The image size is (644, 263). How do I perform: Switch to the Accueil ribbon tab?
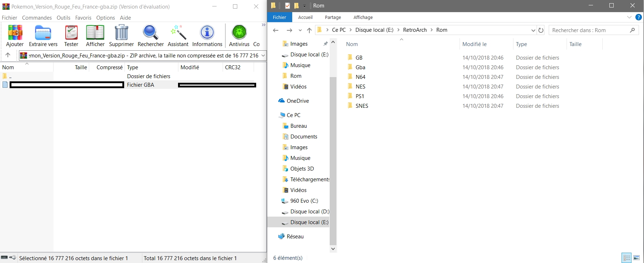305,17
